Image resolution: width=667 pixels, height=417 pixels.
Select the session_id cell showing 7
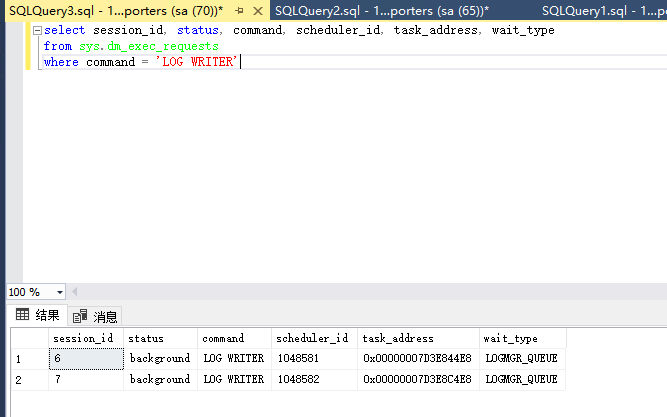tap(86, 380)
